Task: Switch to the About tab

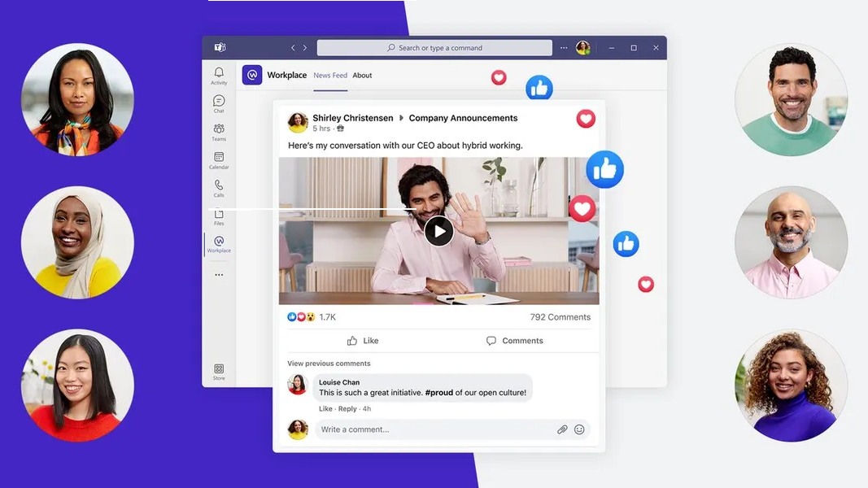Action: (x=362, y=76)
